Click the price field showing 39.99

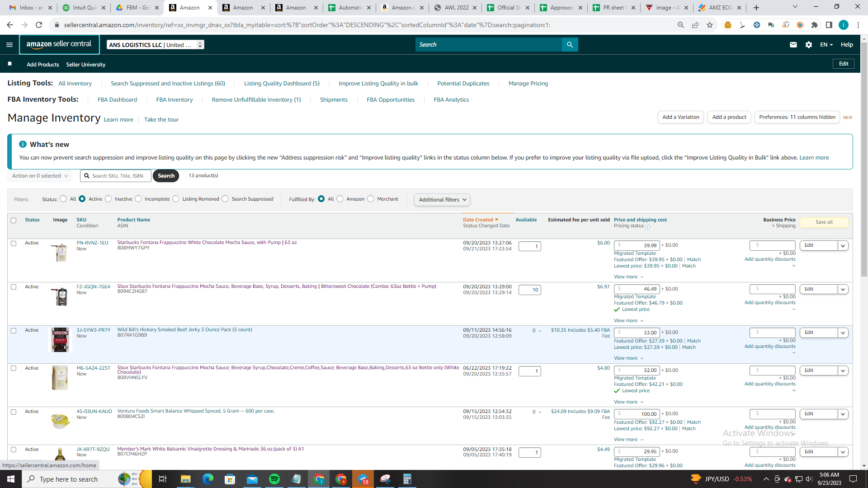tap(637, 246)
